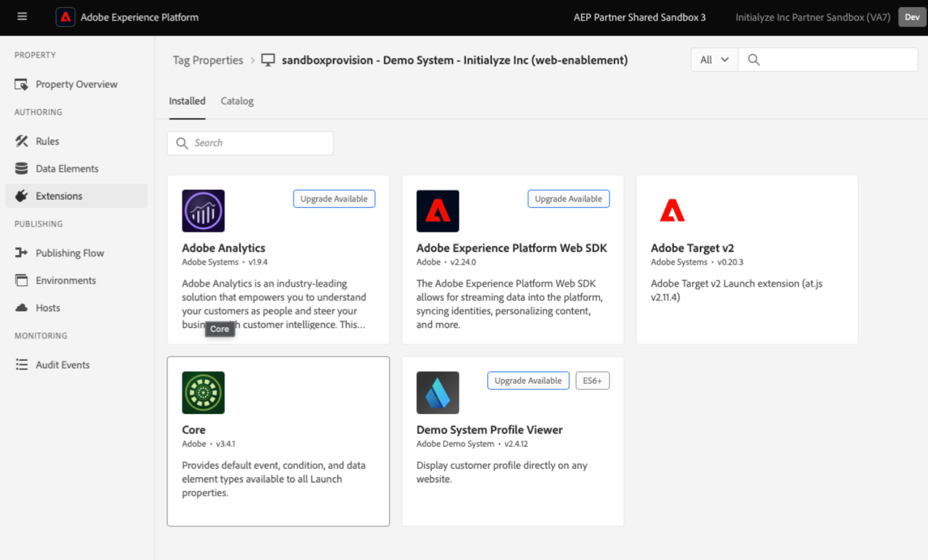
Task: Click the magnifier icon in extensions search
Action: (x=182, y=143)
